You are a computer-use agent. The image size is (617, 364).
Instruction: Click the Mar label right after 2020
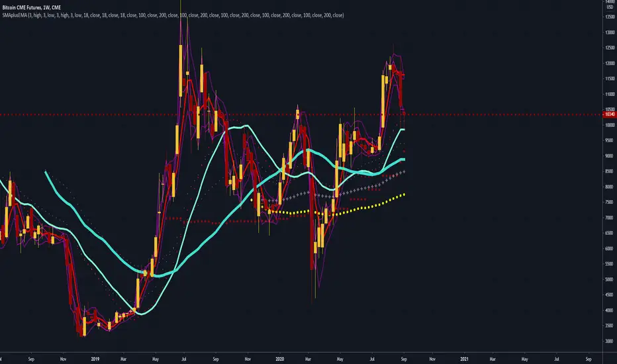pyautogui.click(x=308, y=359)
